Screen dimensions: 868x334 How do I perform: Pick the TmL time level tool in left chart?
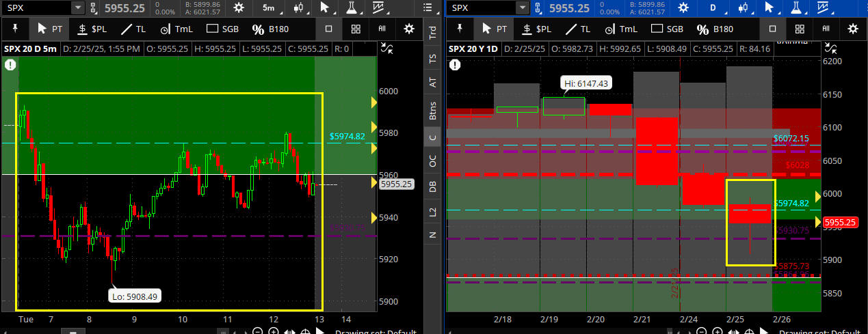[174, 29]
